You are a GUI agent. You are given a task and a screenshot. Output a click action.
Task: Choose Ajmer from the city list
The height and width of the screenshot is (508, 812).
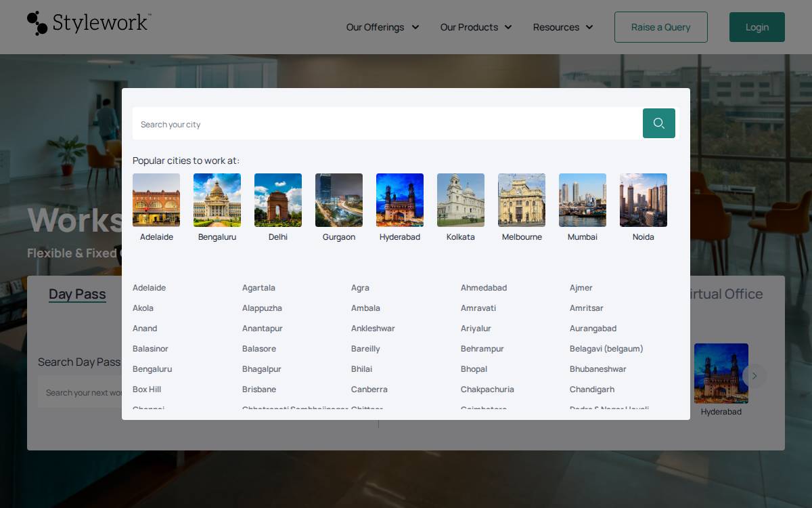point(581,288)
